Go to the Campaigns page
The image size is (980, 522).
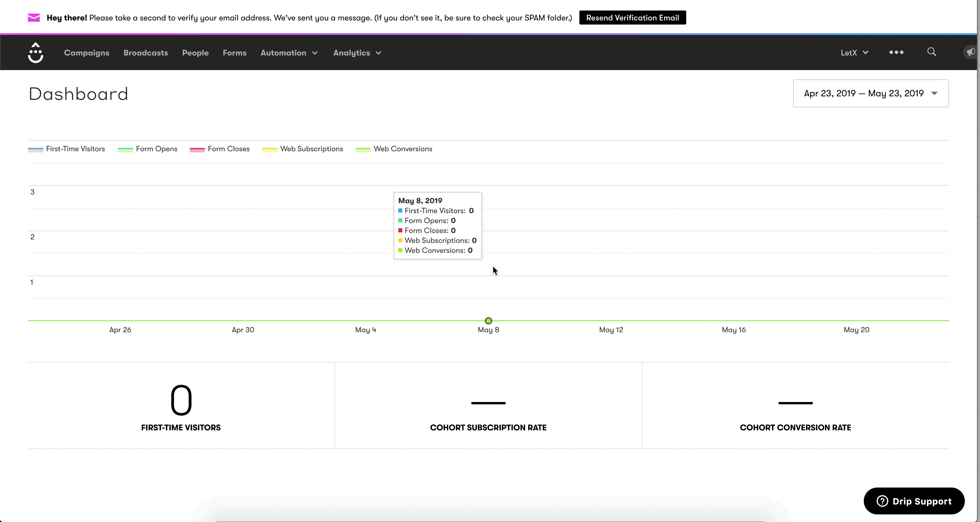86,53
